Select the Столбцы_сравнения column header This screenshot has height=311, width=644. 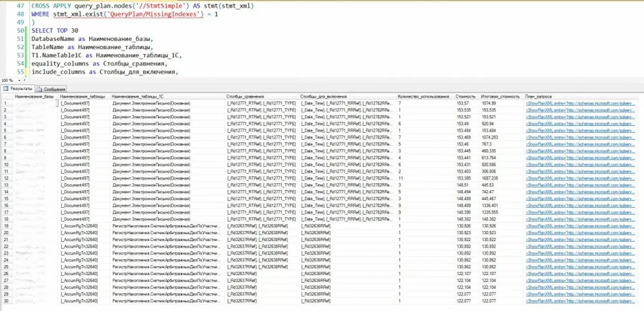[245, 96]
